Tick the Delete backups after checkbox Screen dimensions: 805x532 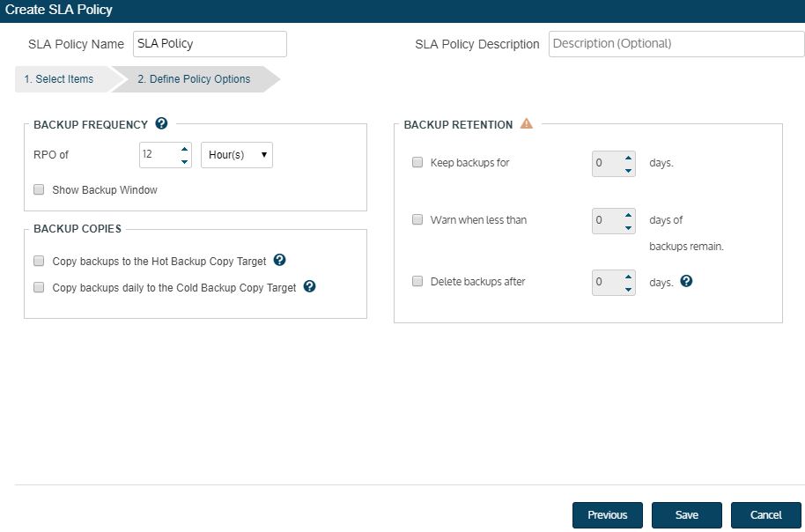tap(417, 282)
